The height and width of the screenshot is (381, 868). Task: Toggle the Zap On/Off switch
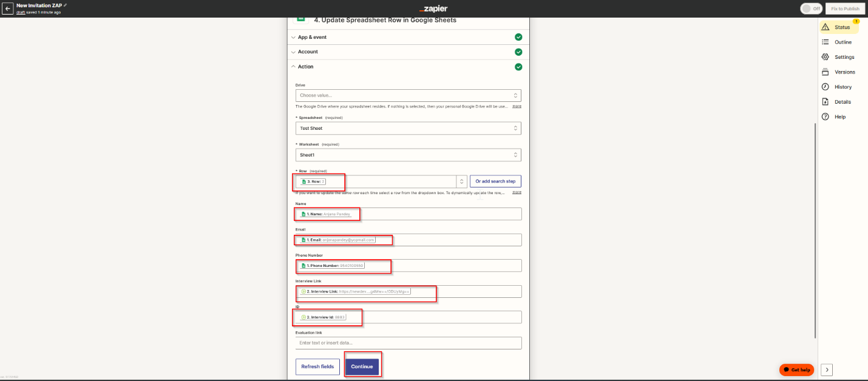(812, 8)
